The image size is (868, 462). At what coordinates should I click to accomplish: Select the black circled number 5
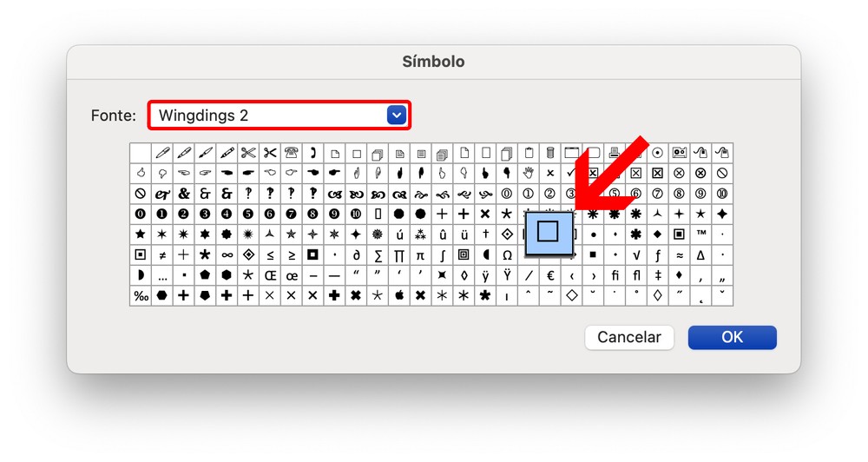(248, 214)
